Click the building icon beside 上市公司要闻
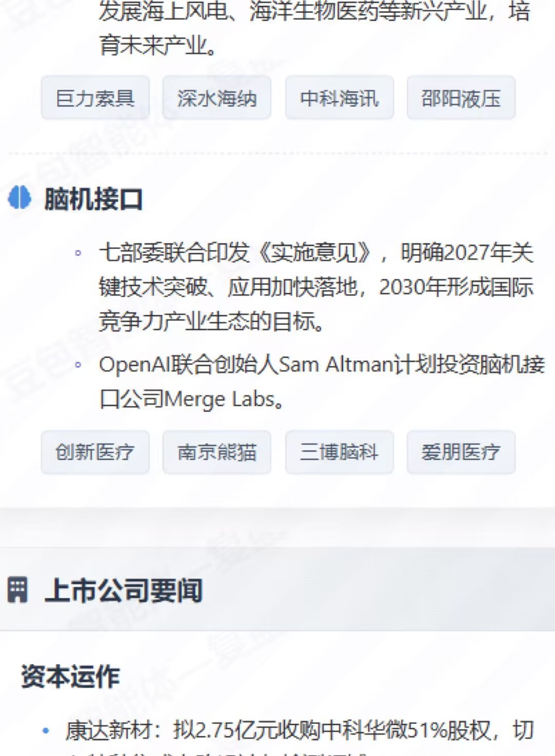Image resolution: width=555 pixels, height=756 pixels. [x=17, y=590]
